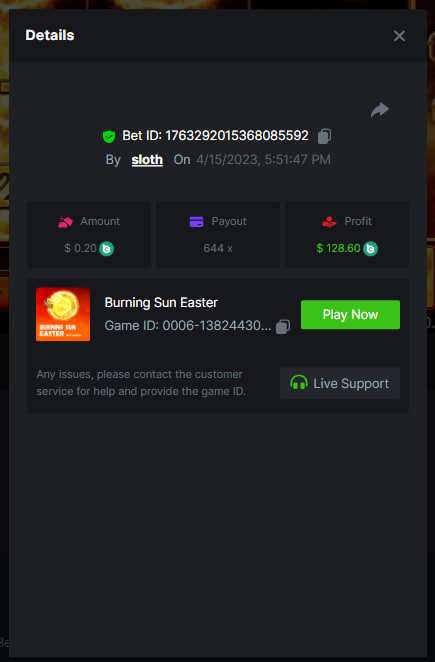Copy the Game ID to clipboard
435x662 pixels.
coord(283,326)
